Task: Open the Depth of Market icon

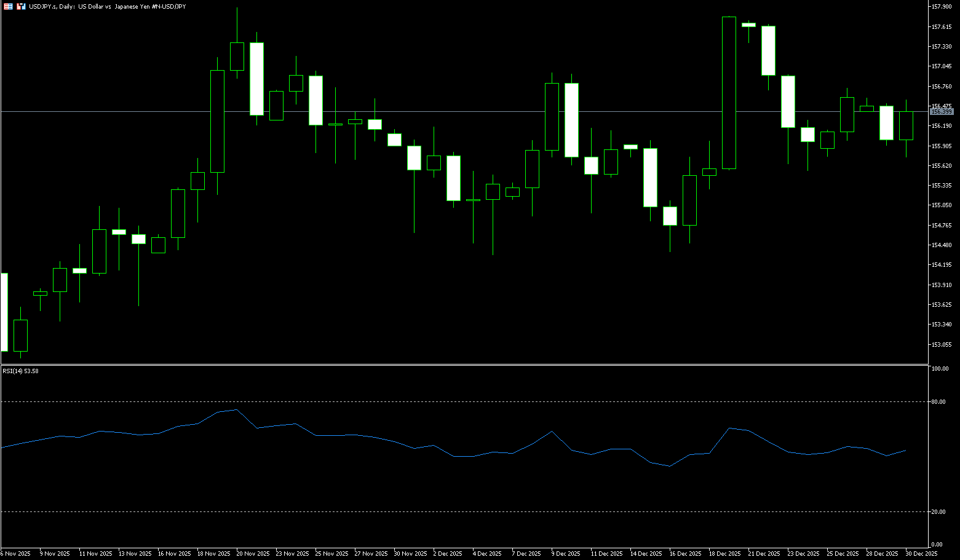Action: coord(21,6)
